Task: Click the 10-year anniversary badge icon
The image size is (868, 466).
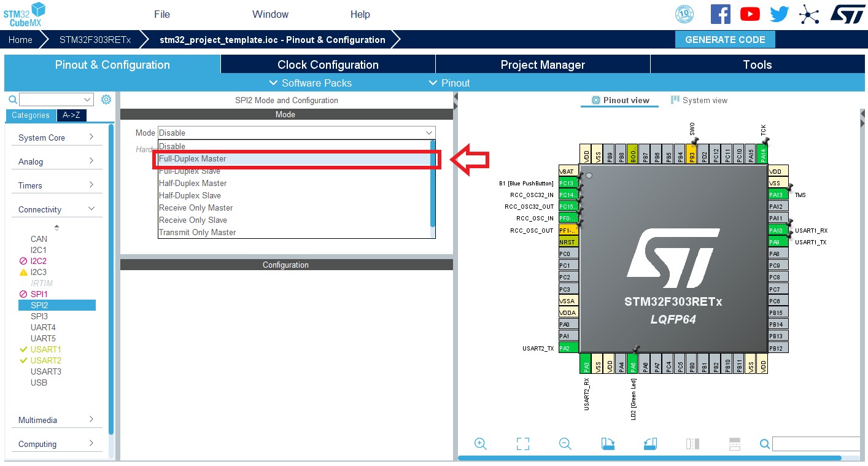Action: pos(684,14)
